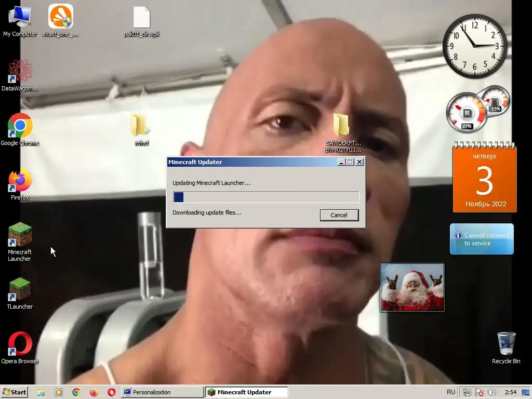Click the 2:54 system clock
The width and height of the screenshot is (532, 399).
(510, 392)
